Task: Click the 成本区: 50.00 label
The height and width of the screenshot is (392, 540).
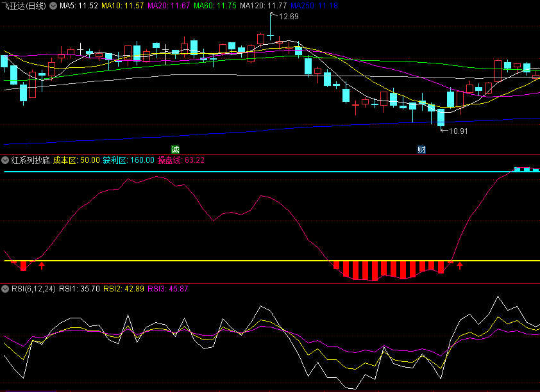Action: click(x=76, y=160)
